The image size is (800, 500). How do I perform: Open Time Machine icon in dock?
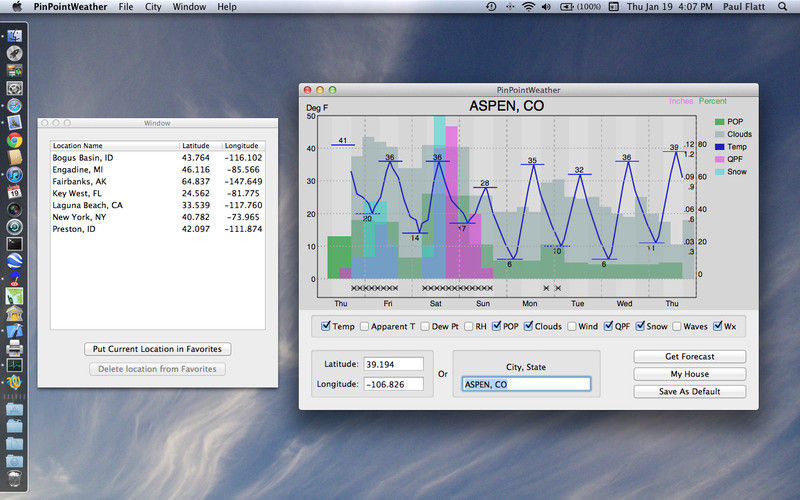14,227
